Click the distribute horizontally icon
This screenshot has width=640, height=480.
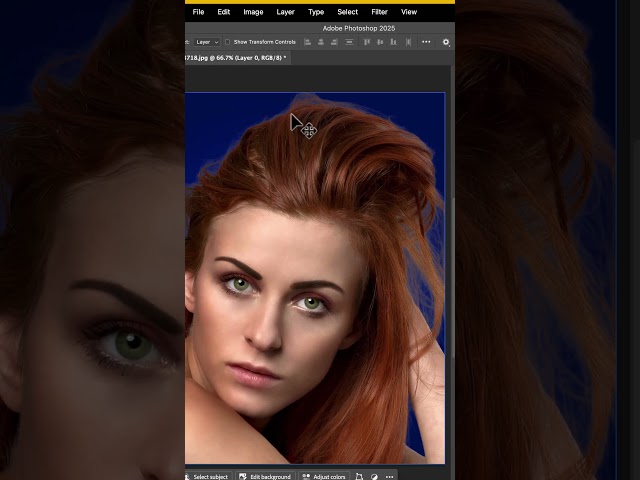(408, 42)
